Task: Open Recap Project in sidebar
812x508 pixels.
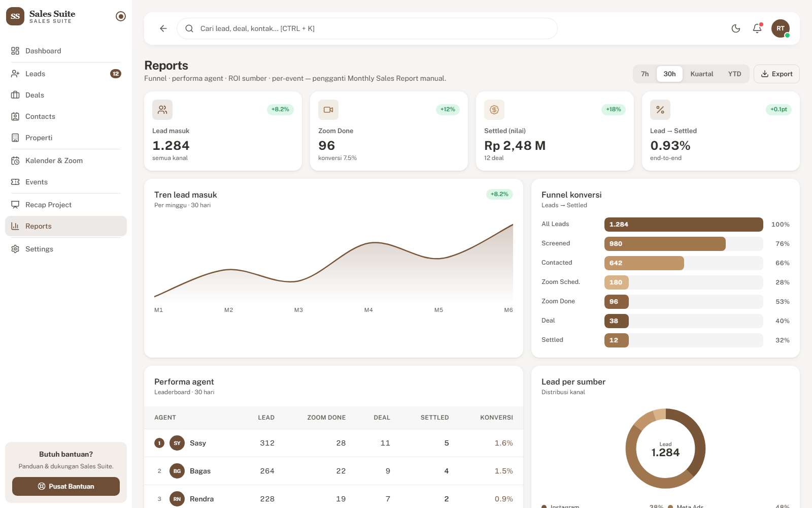Action: point(66,205)
